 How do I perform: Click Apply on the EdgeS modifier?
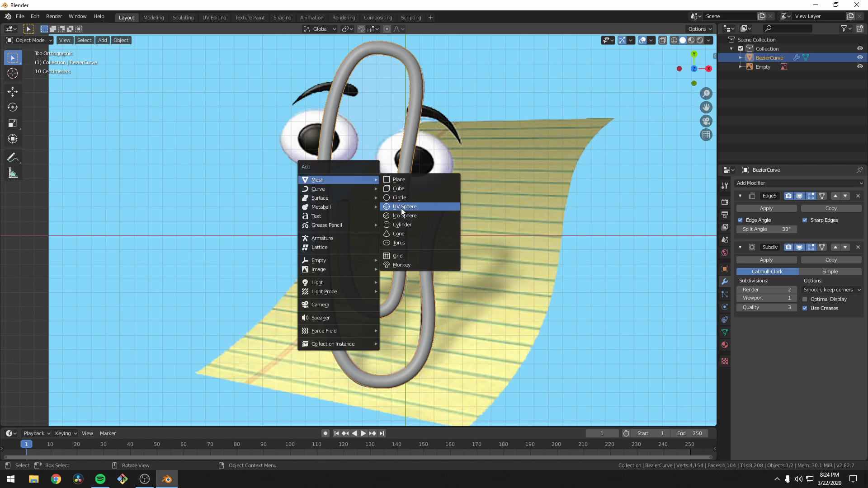pyautogui.click(x=766, y=208)
